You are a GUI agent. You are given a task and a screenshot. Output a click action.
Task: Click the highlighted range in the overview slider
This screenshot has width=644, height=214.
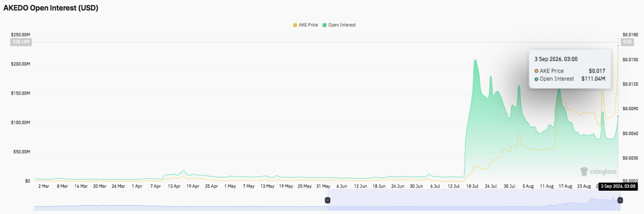tap(474, 200)
